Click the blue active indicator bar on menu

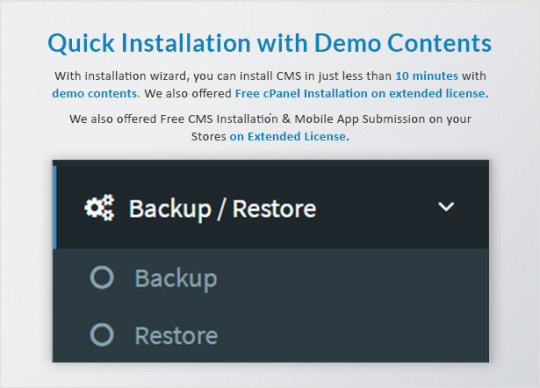[x=54, y=207]
